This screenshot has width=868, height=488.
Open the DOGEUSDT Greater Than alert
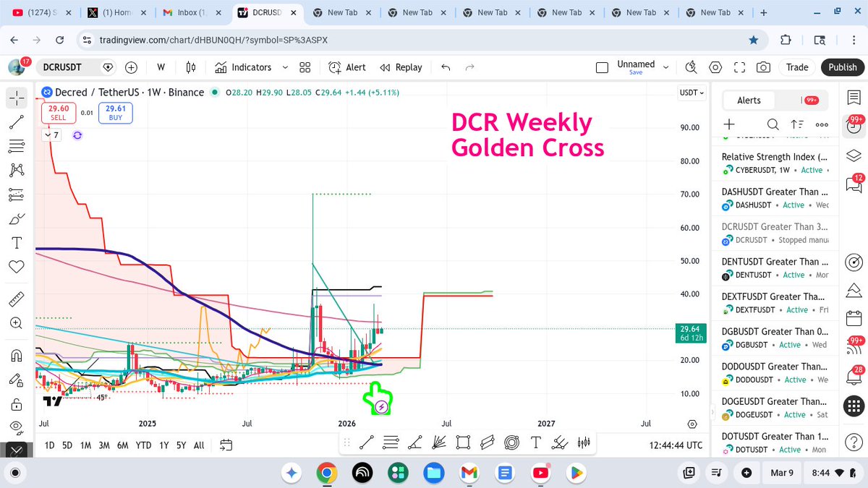click(775, 408)
